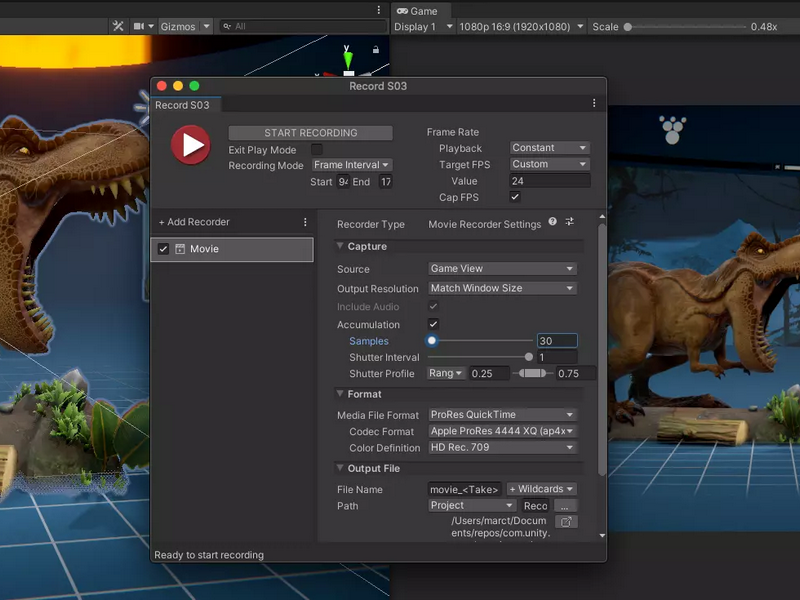Click the red play record icon

(191, 145)
